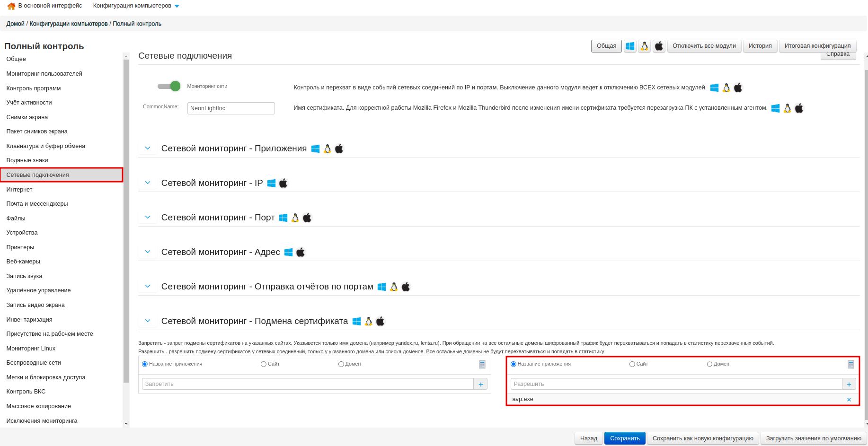The image size is (868, 446).
Task: Disable the "Мониторинг сети" toggle switch
Action: click(x=169, y=86)
